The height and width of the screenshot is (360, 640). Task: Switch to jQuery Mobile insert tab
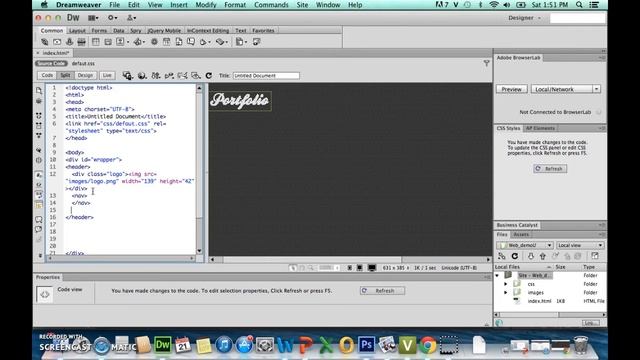pyautogui.click(x=164, y=31)
